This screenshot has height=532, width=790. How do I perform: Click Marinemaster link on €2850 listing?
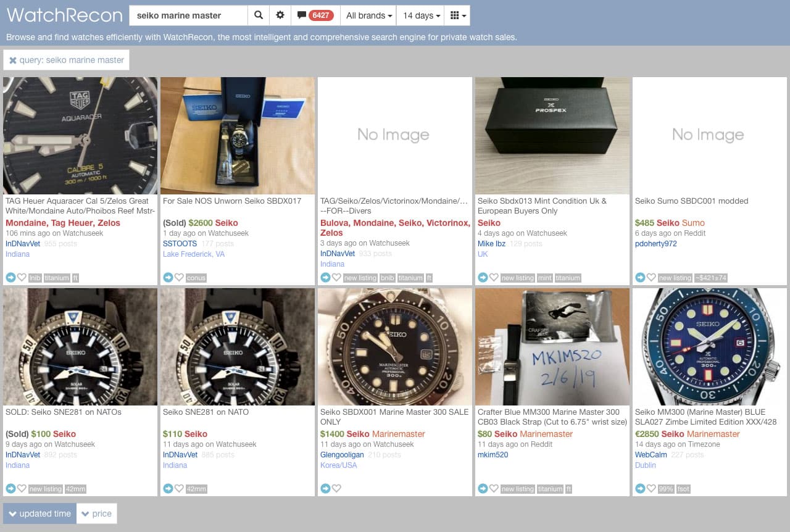coord(713,434)
